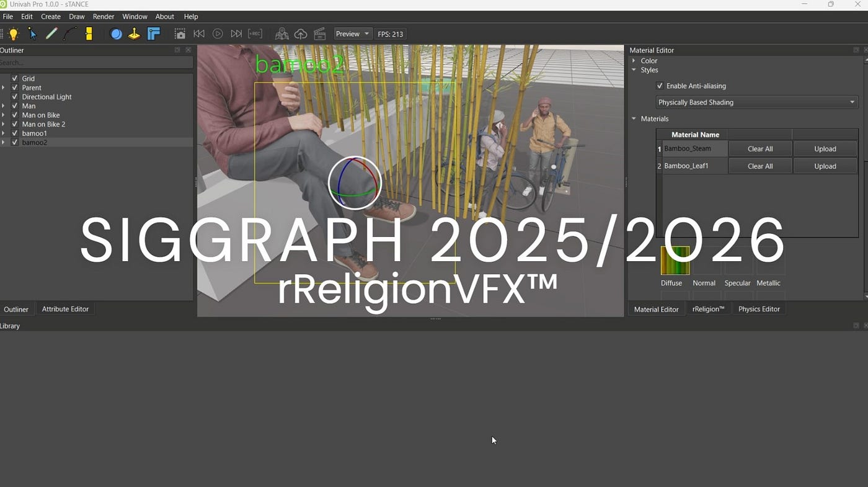Select the Bamboo_Leaf1 material name cell
This screenshot has width=868, height=487.
[695, 166]
